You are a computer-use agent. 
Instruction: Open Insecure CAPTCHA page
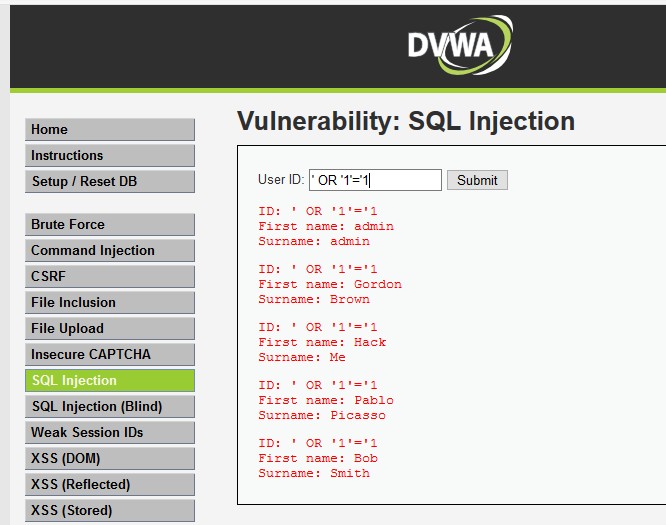pos(110,354)
